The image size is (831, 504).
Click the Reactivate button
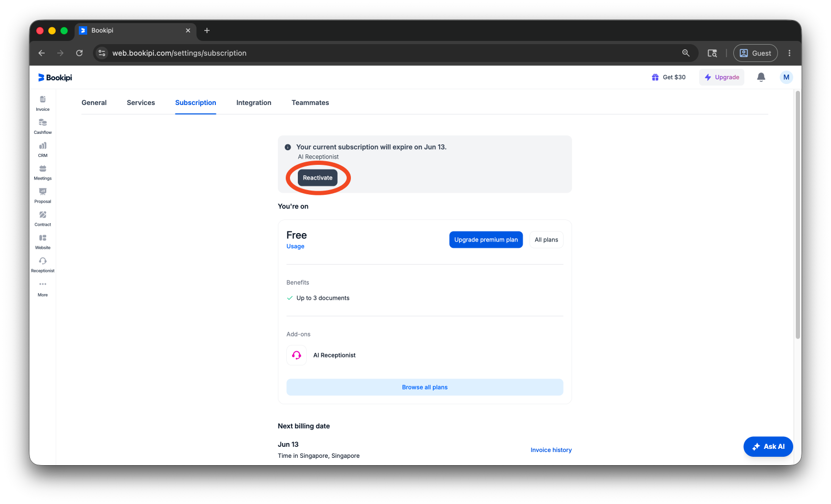pyautogui.click(x=318, y=178)
